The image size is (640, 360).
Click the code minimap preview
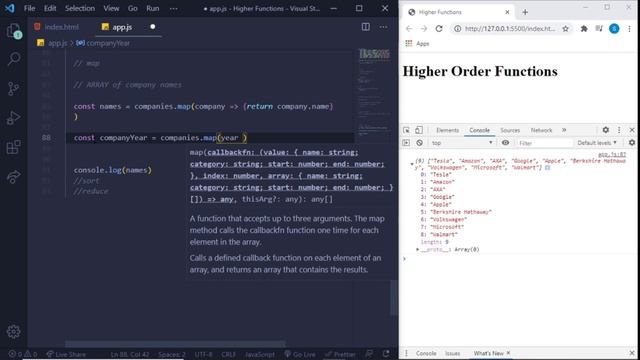pyautogui.click(x=374, y=94)
